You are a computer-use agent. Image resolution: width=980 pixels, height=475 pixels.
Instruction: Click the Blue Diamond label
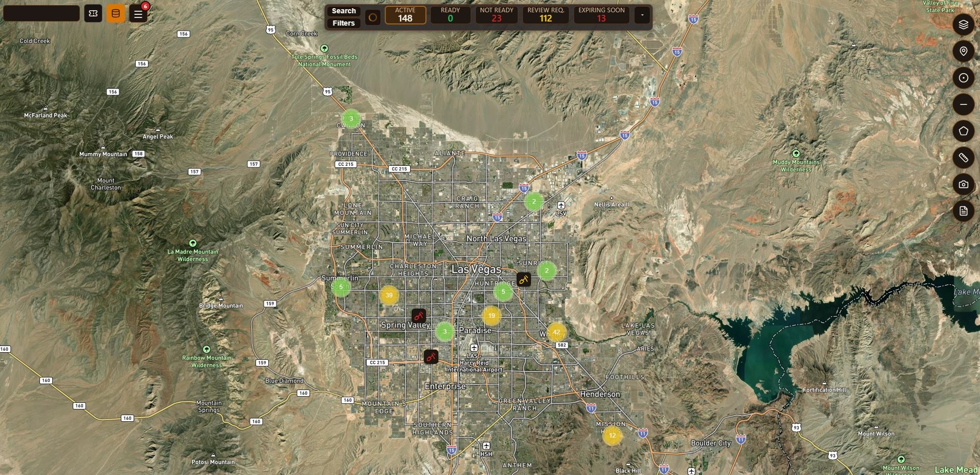(284, 381)
